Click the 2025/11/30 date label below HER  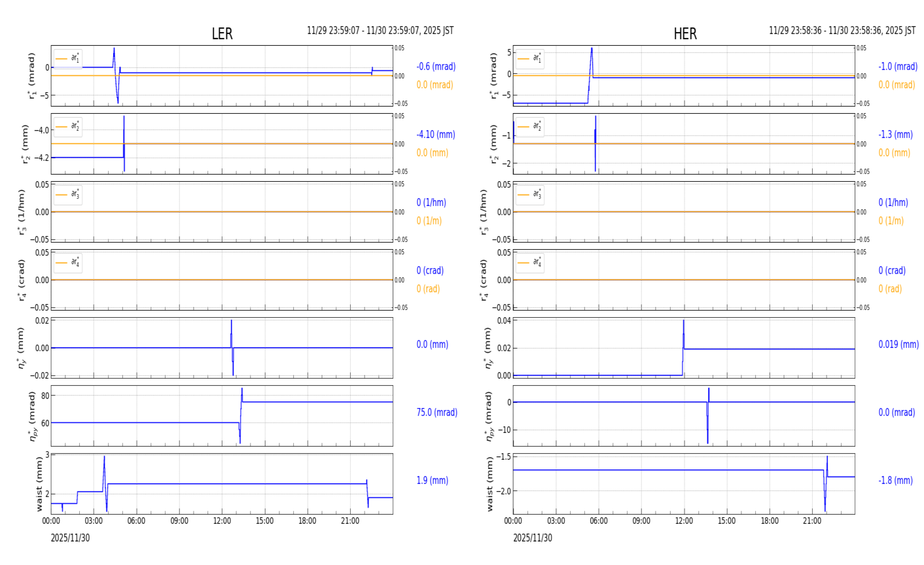(533, 538)
